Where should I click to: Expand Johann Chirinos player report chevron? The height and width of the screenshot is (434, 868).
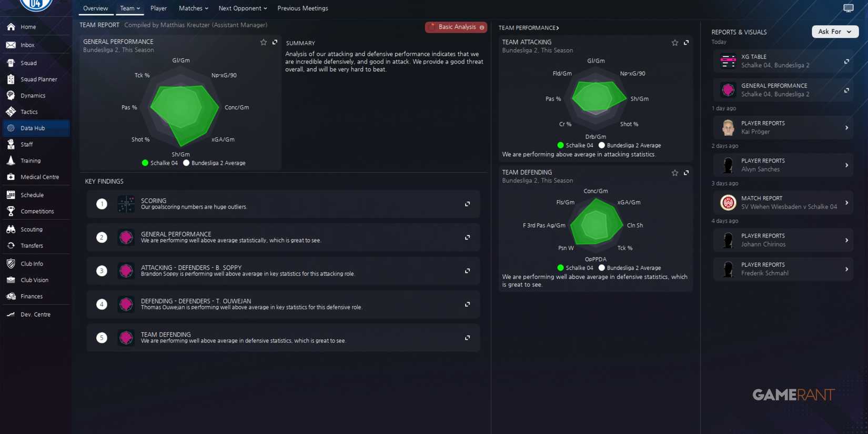click(846, 240)
